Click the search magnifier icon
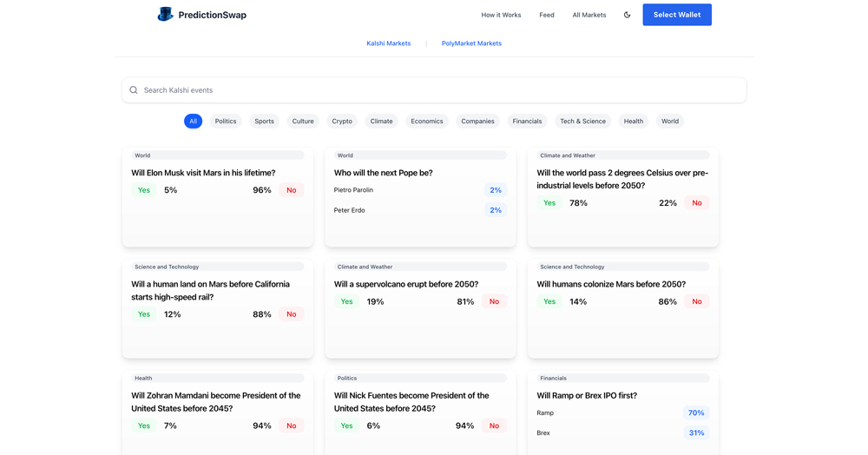 pos(134,90)
